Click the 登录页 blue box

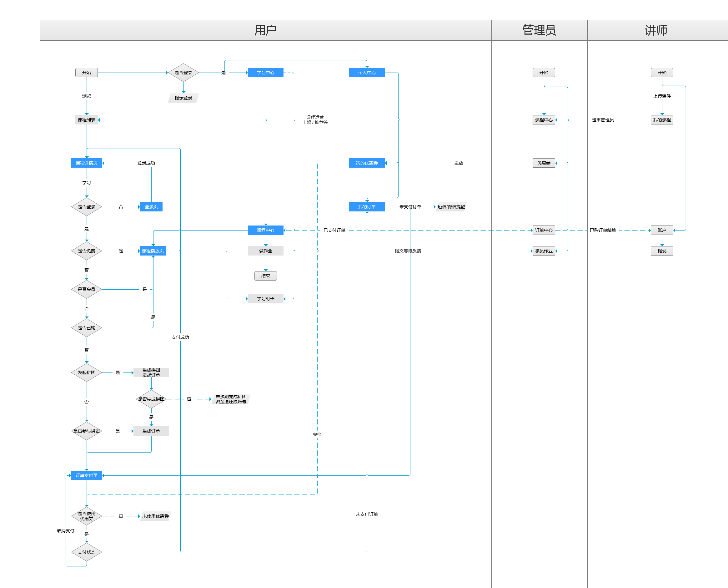pos(151,207)
